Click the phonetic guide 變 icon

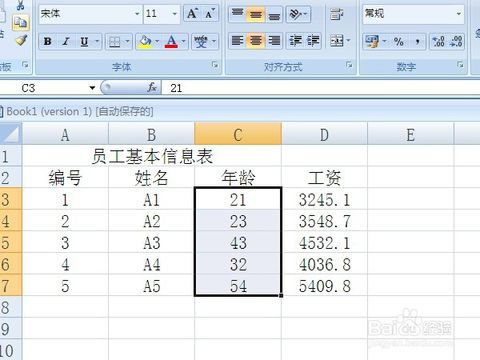point(201,42)
